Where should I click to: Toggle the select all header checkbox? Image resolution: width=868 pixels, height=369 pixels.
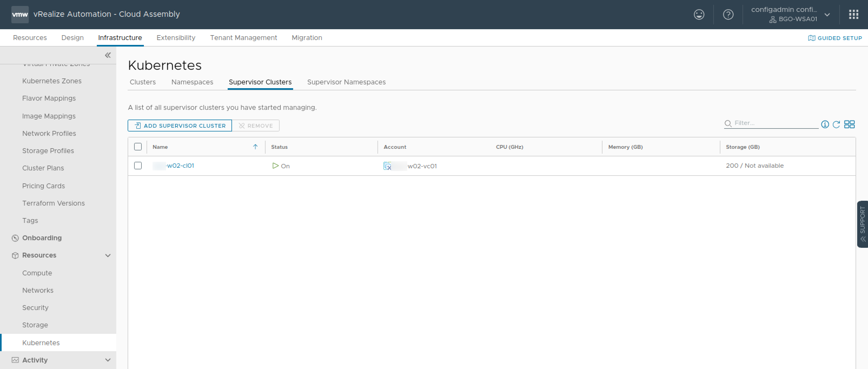pos(138,147)
